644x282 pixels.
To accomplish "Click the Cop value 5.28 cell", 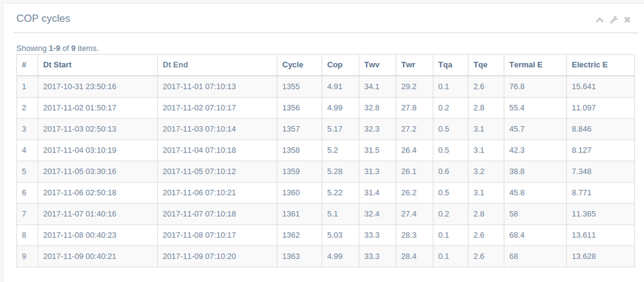I will (334, 171).
